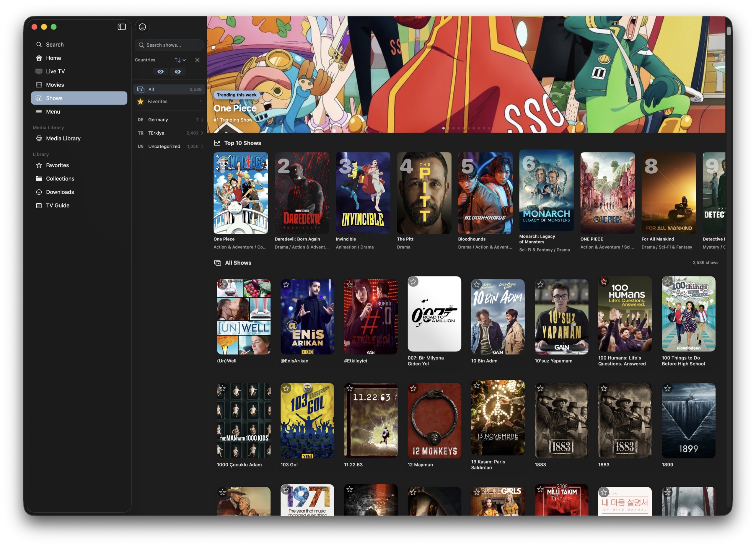Click the One Piece banner title
Image resolution: width=756 pixels, height=547 pixels.
235,108
